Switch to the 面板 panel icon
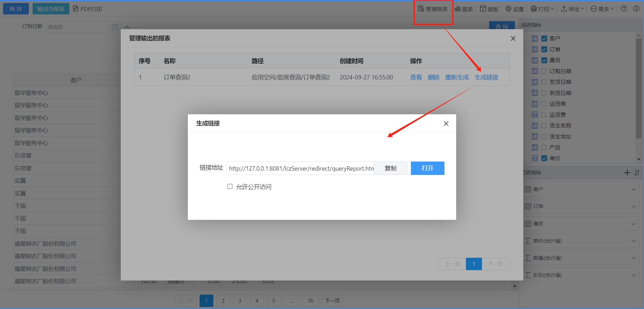644x309 pixels. 489,9
